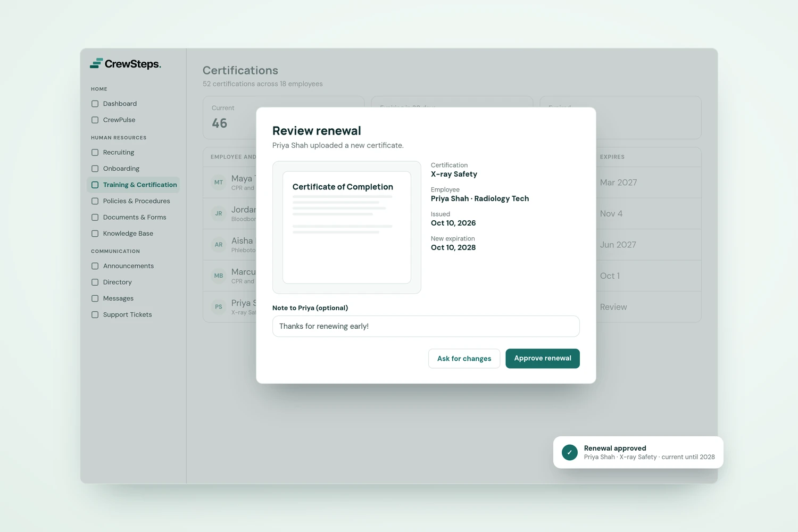Click the Jun 2027 expiry cell
Screen dimensions: 798x532
pos(618,245)
